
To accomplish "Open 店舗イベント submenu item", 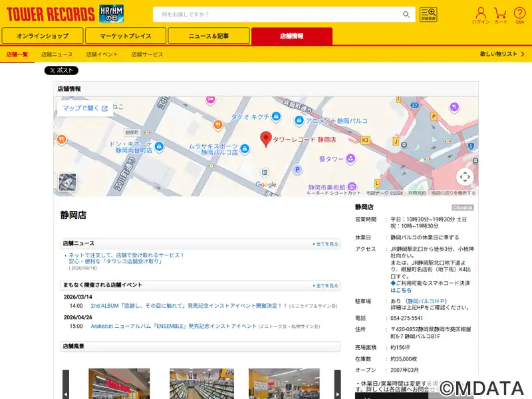I will click(x=102, y=55).
